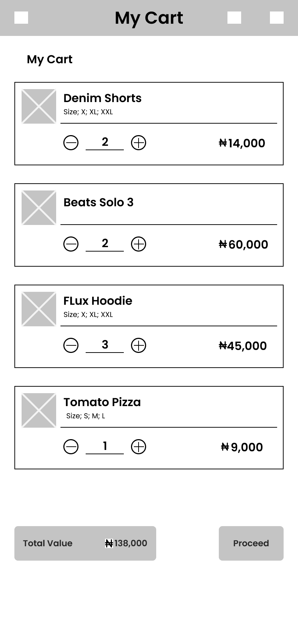The width and height of the screenshot is (298, 644).
Task: Decrease Denim Shorts quantity with minus icon
Action: pos(71,143)
